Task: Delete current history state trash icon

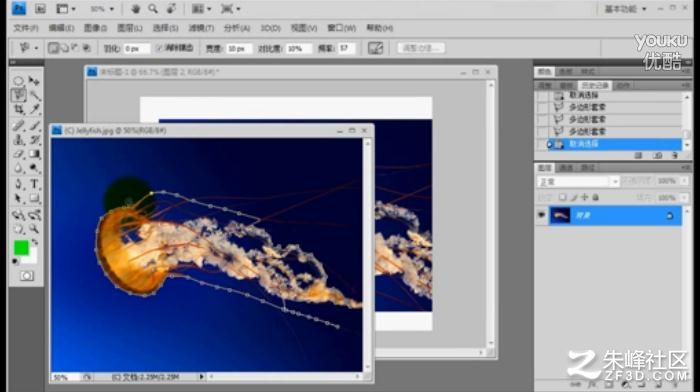Action: coord(675,155)
